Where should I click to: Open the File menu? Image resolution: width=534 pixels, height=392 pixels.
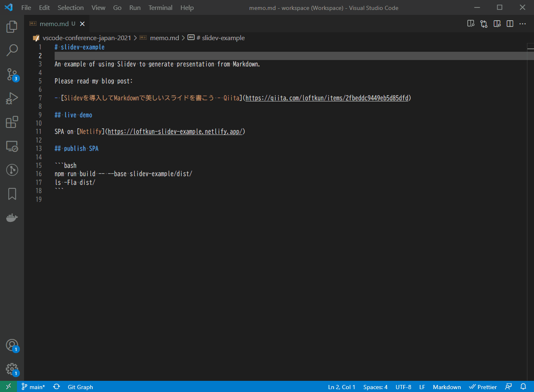[x=26, y=7]
